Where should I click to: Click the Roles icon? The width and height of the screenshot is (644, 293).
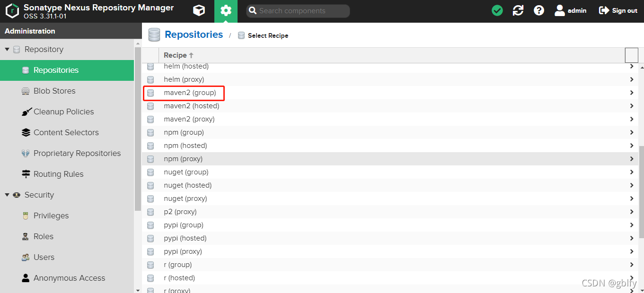click(x=26, y=236)
